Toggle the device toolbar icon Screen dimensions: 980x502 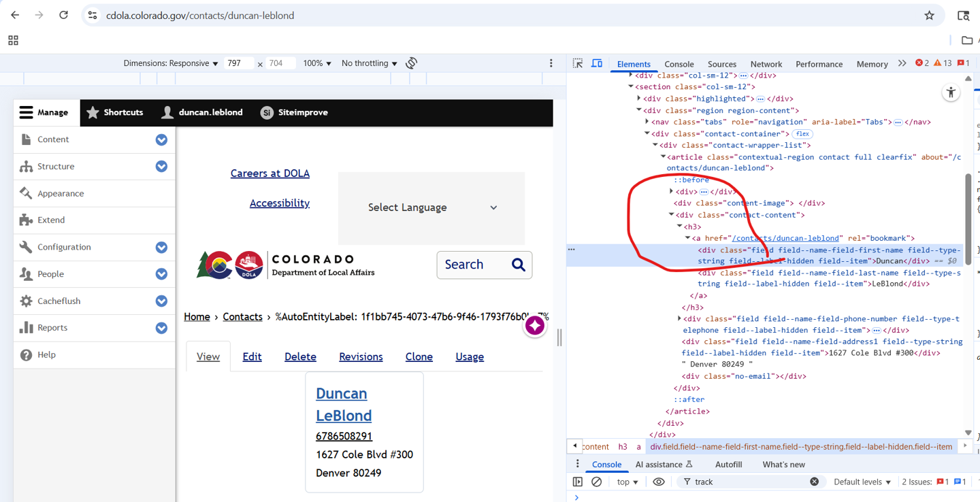point(597,63)
